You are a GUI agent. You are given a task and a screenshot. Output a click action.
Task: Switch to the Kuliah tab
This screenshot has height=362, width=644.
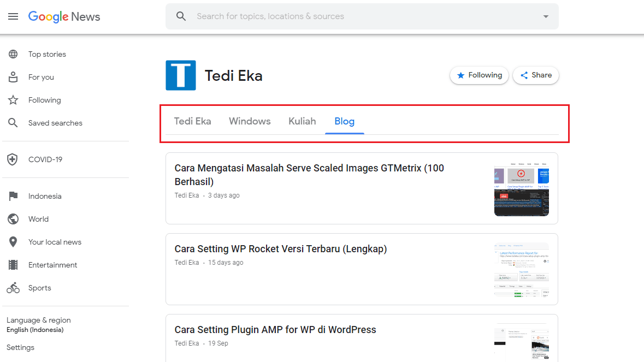[302, 121]
